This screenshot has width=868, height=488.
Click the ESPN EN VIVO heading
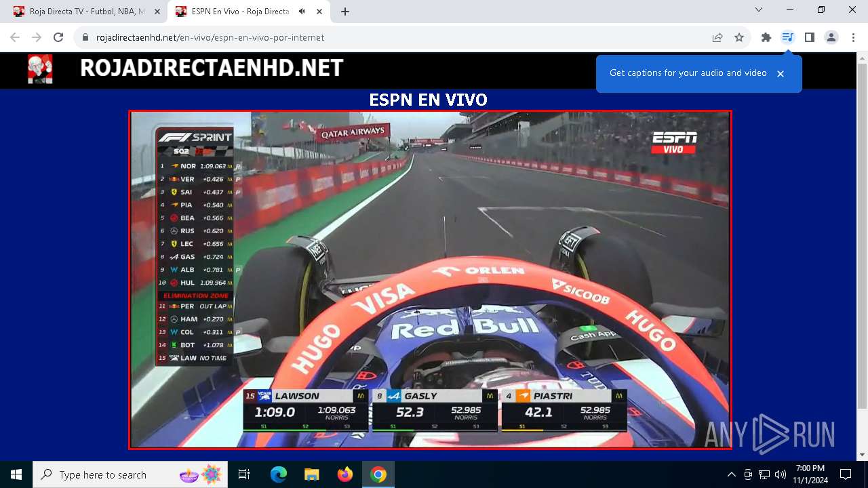[428, 100]
